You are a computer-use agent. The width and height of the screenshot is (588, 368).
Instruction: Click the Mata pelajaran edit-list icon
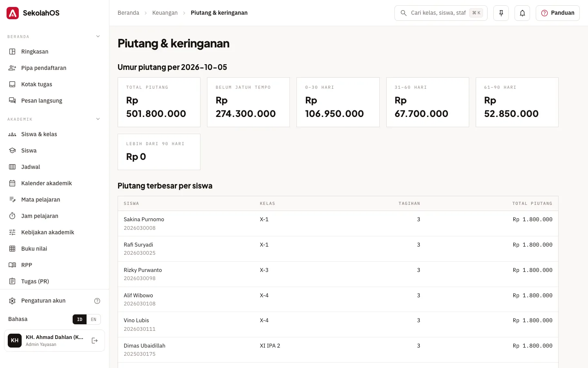tap(12, 200)
